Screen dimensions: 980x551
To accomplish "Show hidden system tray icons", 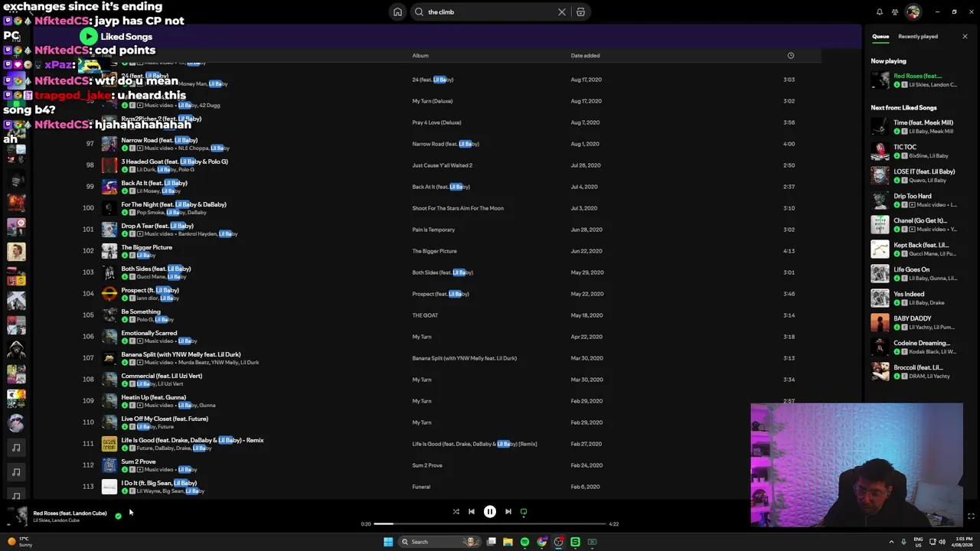I will (892, 542).
